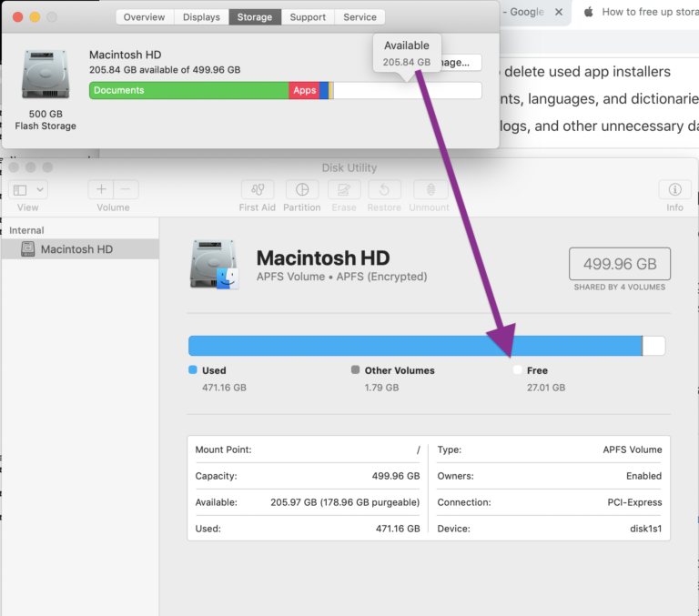The image size is (699, 616).
Task: Click the First Aid toolbar icon
Action: tap(258, 190)
